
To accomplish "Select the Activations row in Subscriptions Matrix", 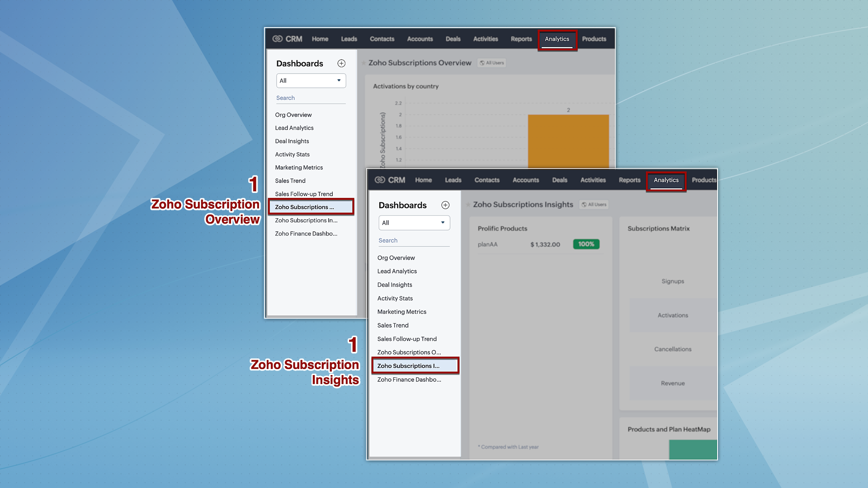I will 673,315.
